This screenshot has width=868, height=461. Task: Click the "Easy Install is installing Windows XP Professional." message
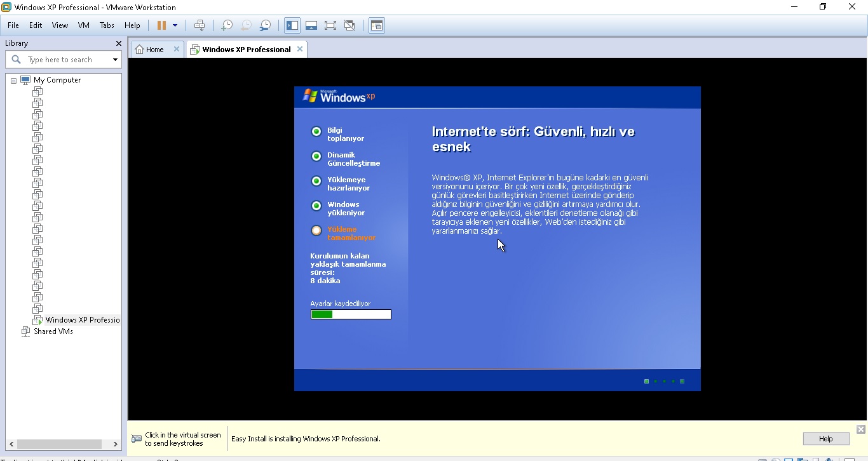click(306, 439)
